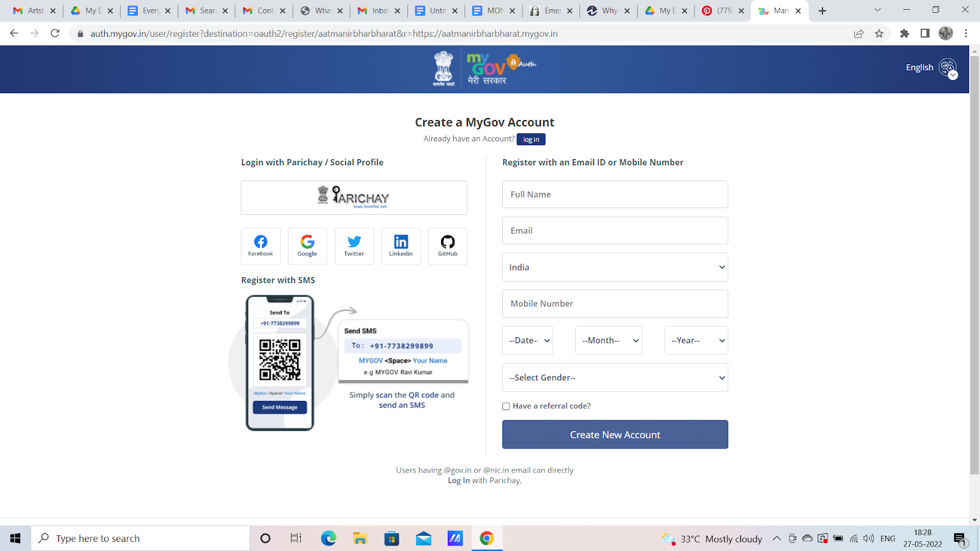Sign up with the LinkedIn icon
Screen dimensions: 980x551
401,246
